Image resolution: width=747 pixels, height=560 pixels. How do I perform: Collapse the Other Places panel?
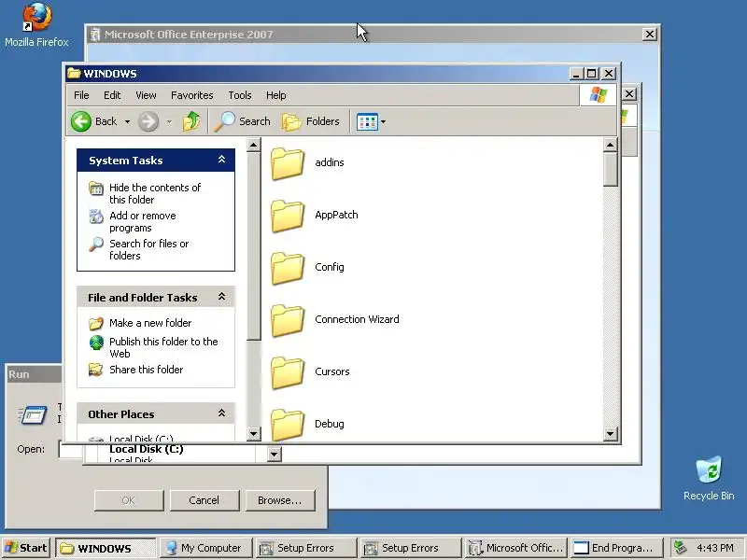(221, 413)
